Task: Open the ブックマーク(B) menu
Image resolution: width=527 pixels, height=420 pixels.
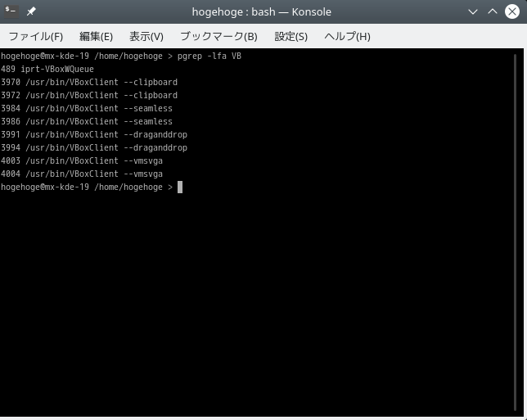Action: pos(218,36)
